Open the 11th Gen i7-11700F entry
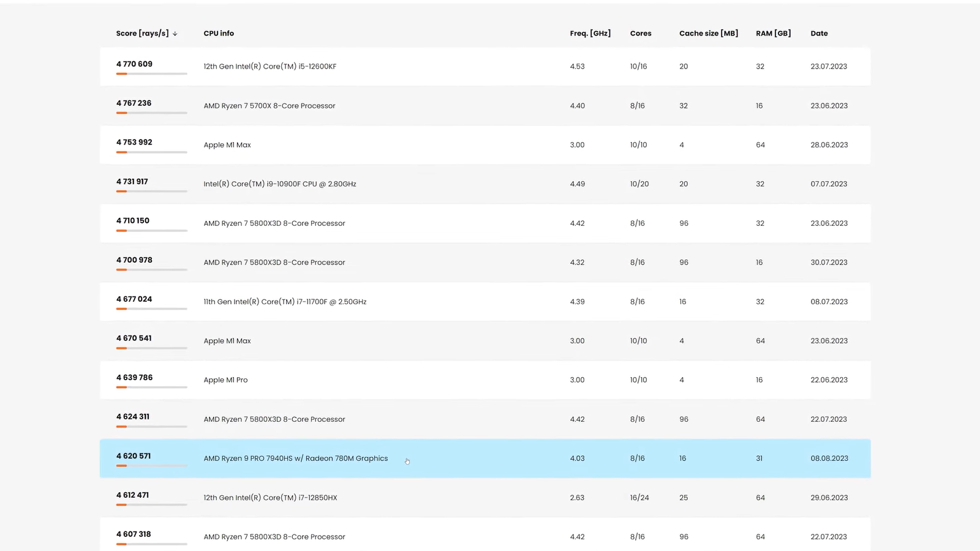This screenshot has width=980, height=551. (285, 302)
